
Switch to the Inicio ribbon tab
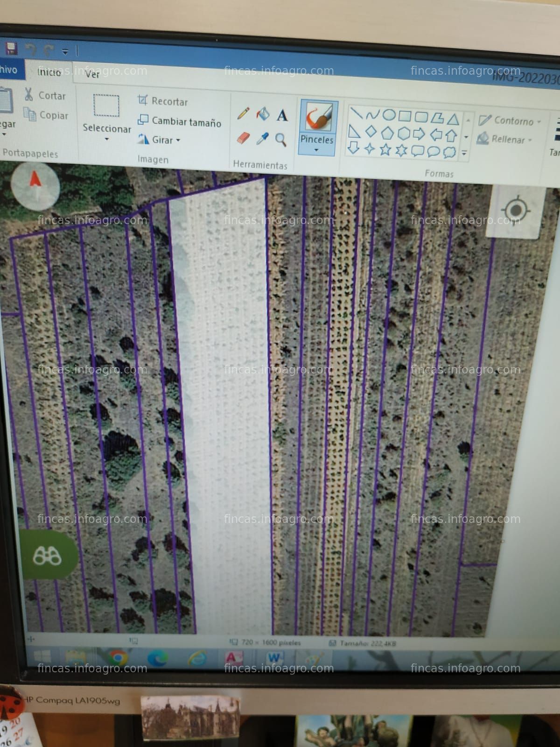pos(49,72)
